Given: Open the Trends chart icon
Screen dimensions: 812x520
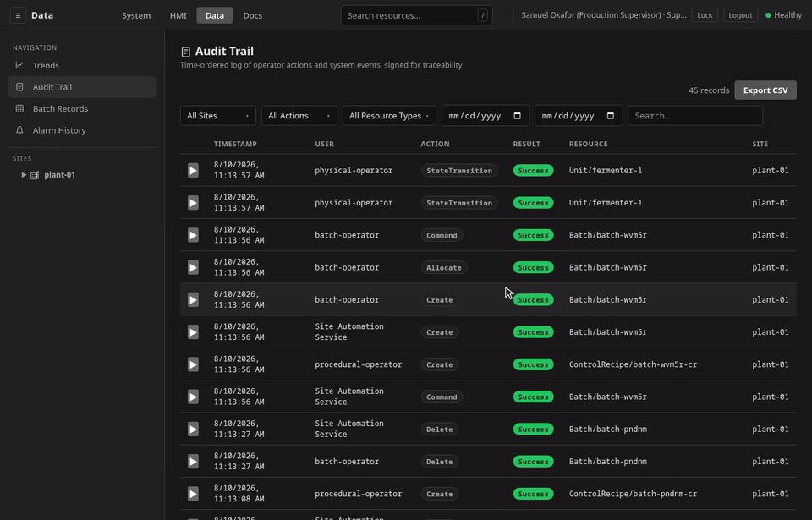Looking at the screenshot, I should coord(19,65).
